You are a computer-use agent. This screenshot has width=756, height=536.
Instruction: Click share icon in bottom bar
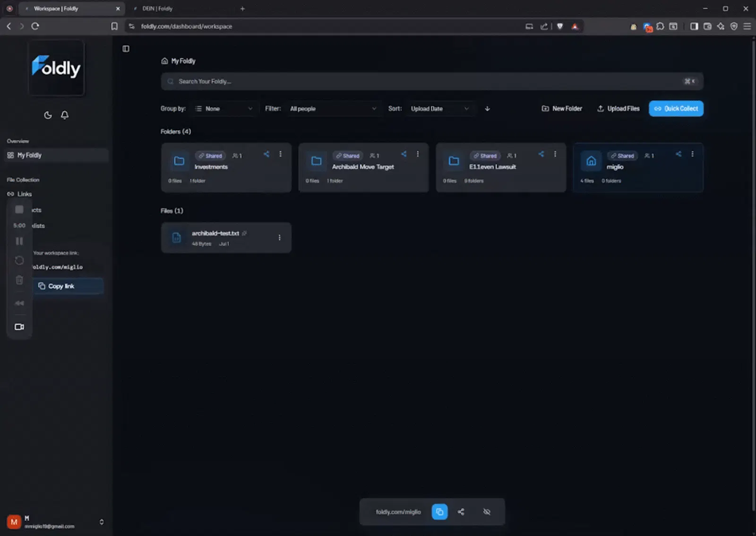point(461,512)
